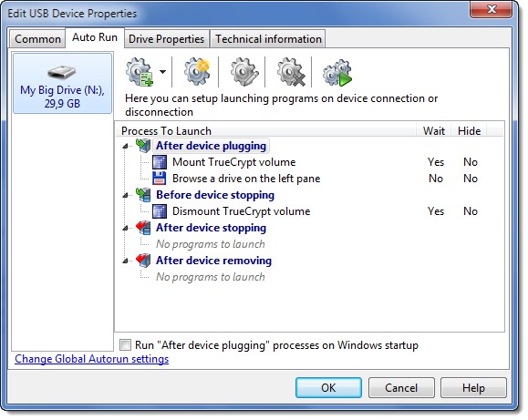The height and width of the screenshot is (420, 528).
Task: Confirm with the OK button
Action: 328,388
